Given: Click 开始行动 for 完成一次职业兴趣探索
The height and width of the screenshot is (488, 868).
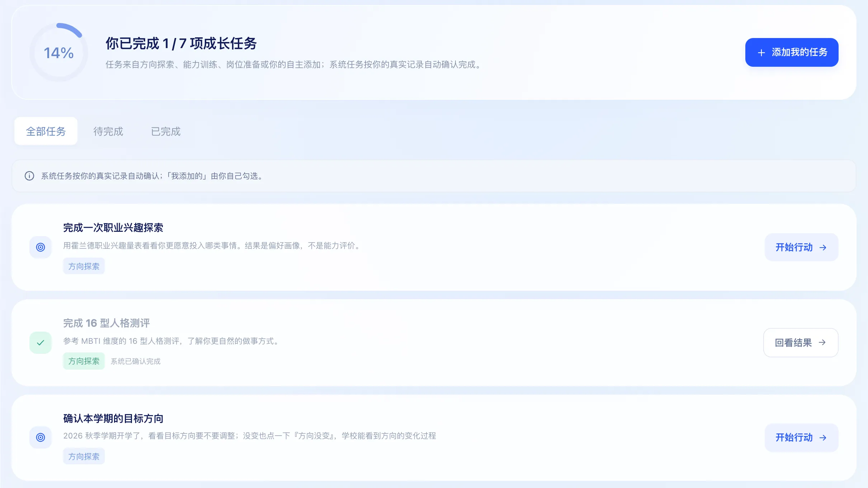Looking at the screenshot, I should 801,247.
